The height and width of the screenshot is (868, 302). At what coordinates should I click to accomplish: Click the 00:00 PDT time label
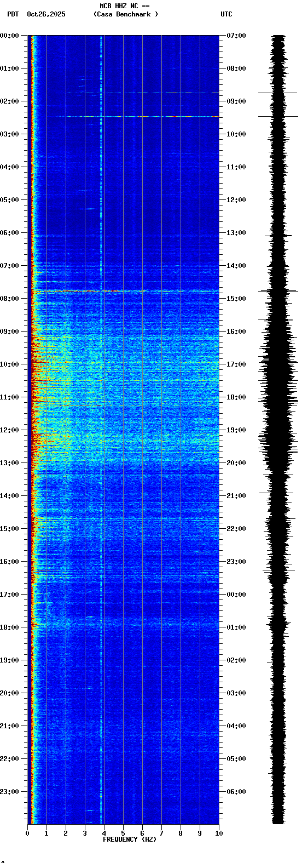(x=9, y=36)
